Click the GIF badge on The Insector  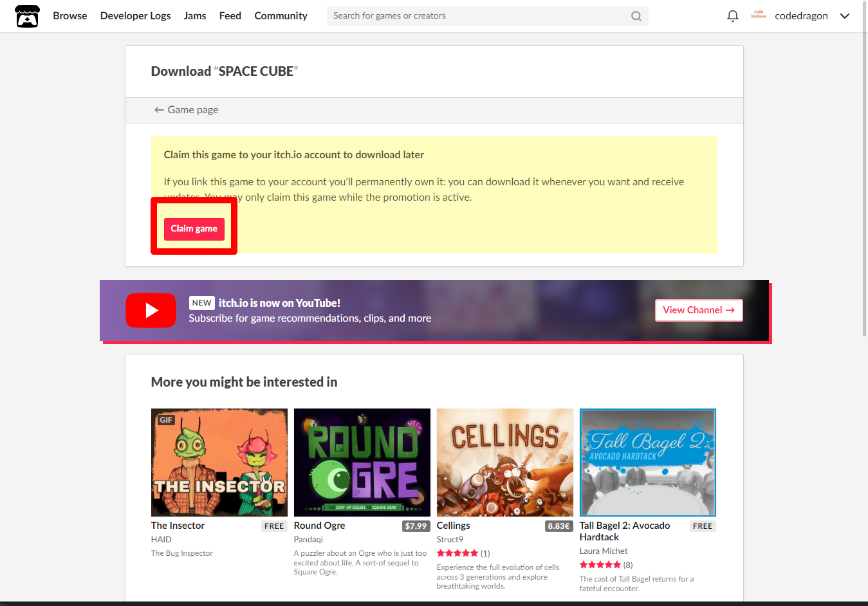(166, 420)
